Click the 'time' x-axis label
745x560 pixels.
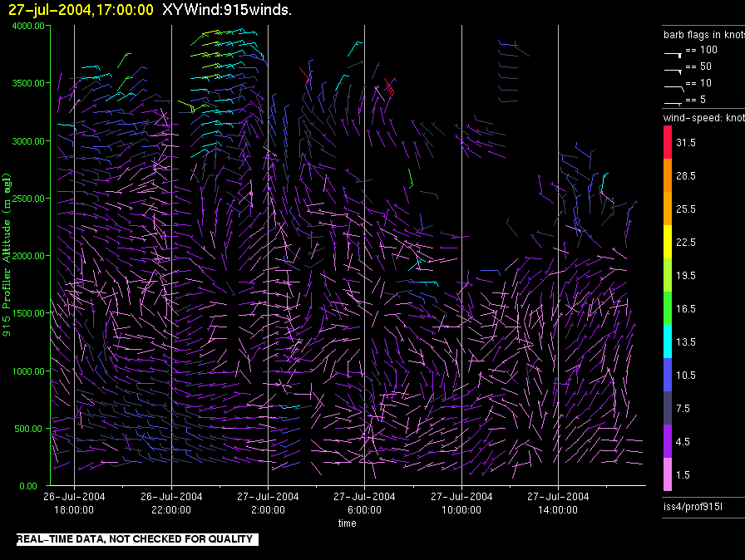coord(348,523)
